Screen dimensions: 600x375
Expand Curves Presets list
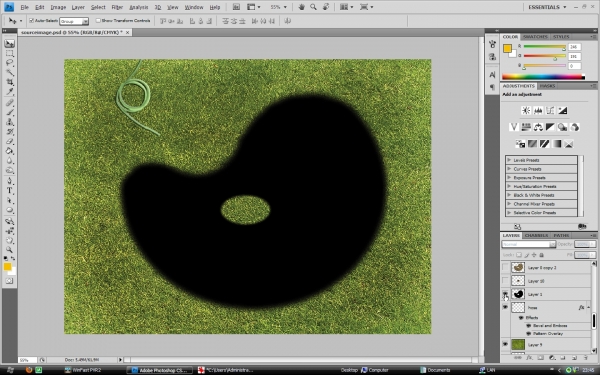coord(509,169)
